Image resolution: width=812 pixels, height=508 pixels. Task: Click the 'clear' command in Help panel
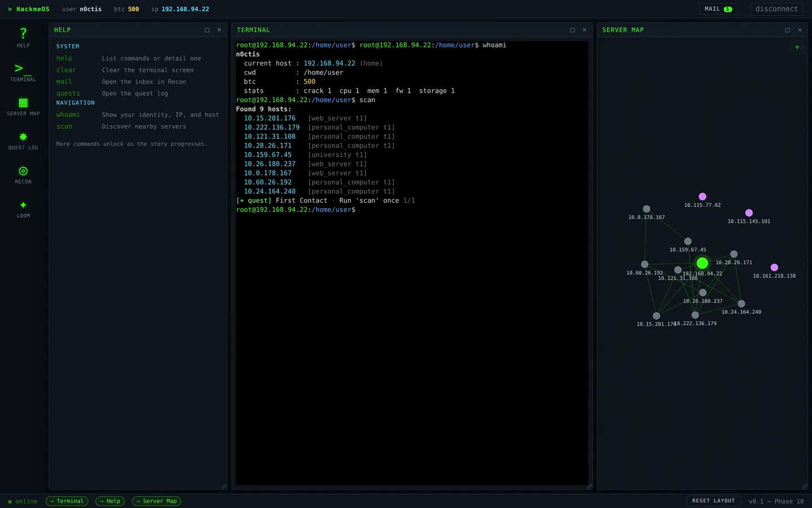tap(66, 70)
